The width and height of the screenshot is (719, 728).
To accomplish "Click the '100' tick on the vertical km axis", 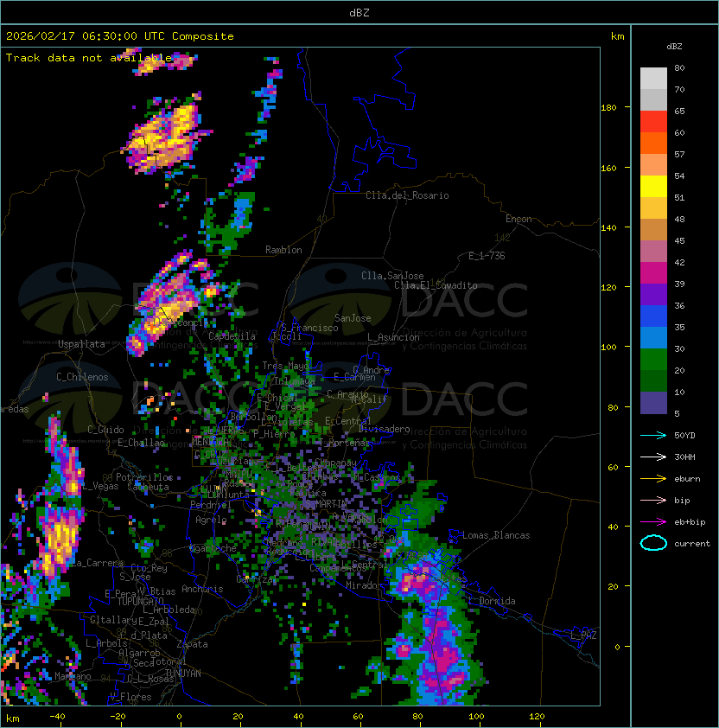I will point(608,347).
